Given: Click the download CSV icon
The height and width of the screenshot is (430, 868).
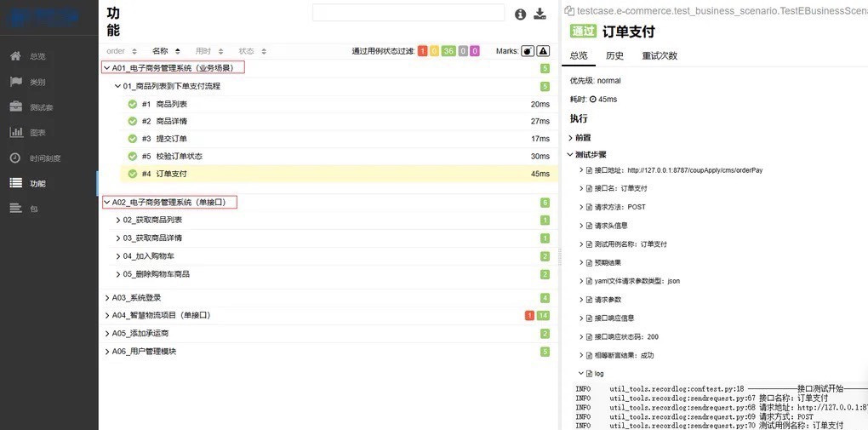Looking at the screenshot, I should [x=540, y=14].
